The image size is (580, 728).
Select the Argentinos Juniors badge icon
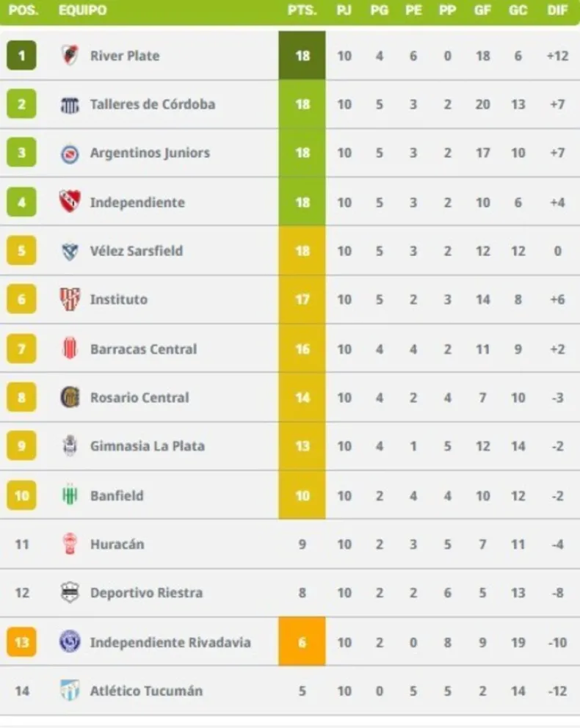point(70,153)
